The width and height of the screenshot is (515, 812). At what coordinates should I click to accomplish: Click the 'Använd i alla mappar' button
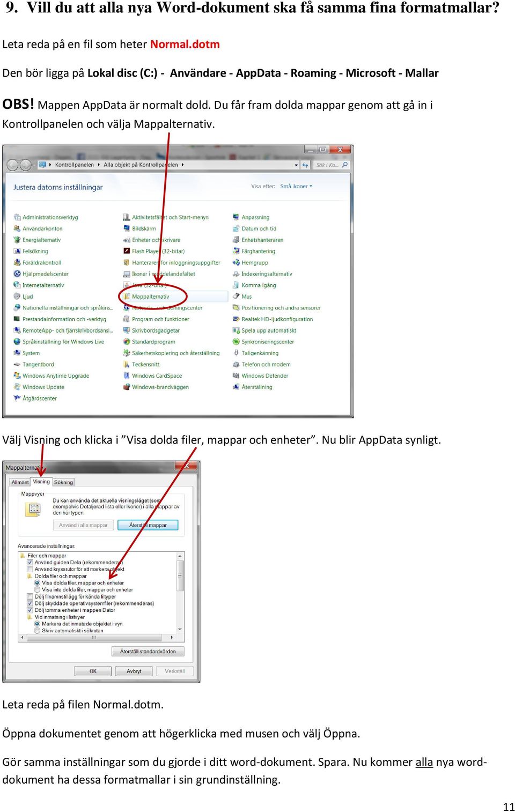point(83,525)
